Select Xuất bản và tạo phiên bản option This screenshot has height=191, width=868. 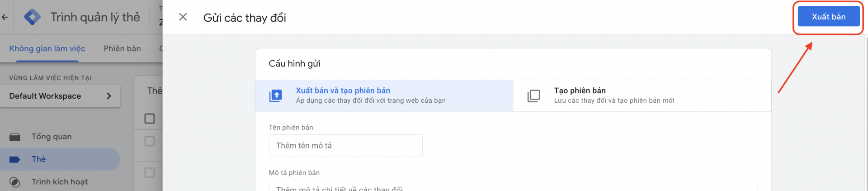click(x=384, y=95)
